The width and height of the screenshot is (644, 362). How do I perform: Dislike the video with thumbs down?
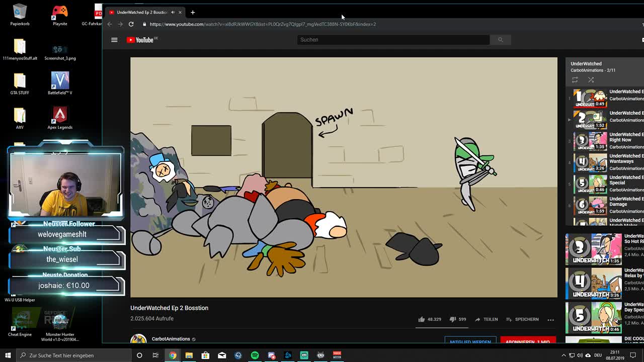pyautogui.click(x=458, y=319)
